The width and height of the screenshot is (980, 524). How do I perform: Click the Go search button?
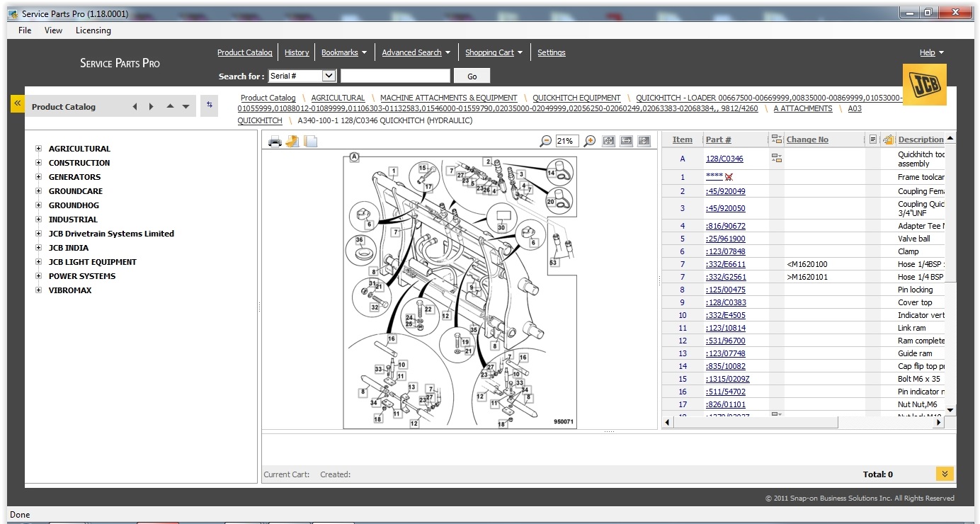click(472, 76)
